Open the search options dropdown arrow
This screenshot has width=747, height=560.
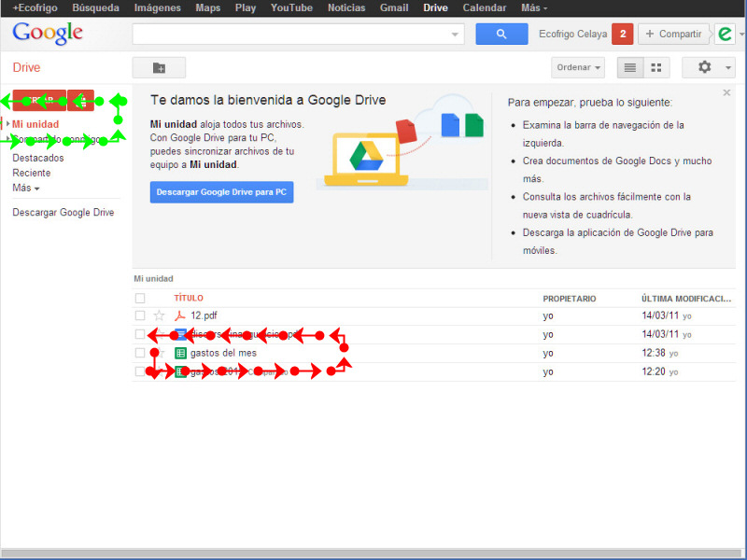(455, 35)
